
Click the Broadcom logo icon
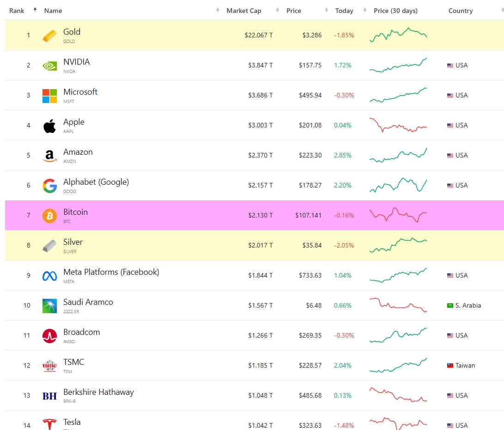pyautogui.click(x=49, y=336)
